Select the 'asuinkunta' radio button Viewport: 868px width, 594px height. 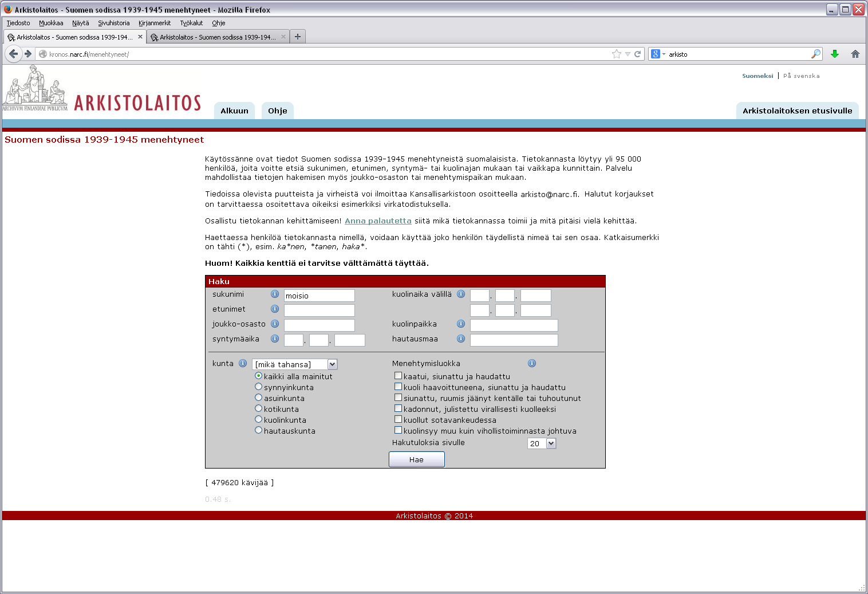coord(259,398)
